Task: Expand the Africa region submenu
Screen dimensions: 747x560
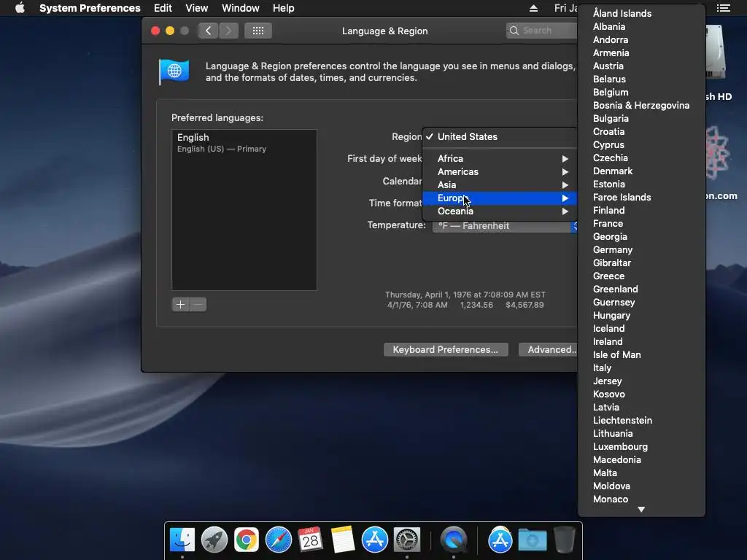Action: pos(500,158)
